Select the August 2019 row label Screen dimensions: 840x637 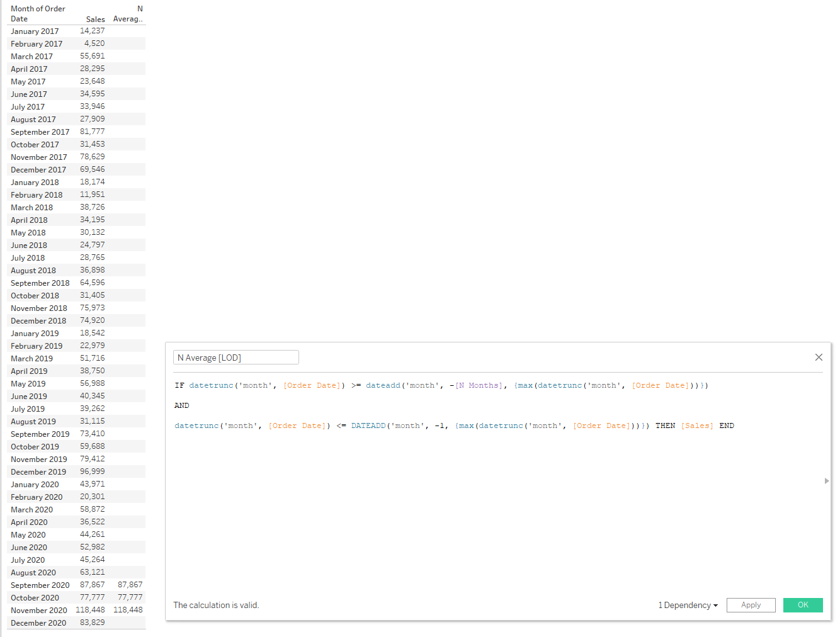tap(33, 422)
